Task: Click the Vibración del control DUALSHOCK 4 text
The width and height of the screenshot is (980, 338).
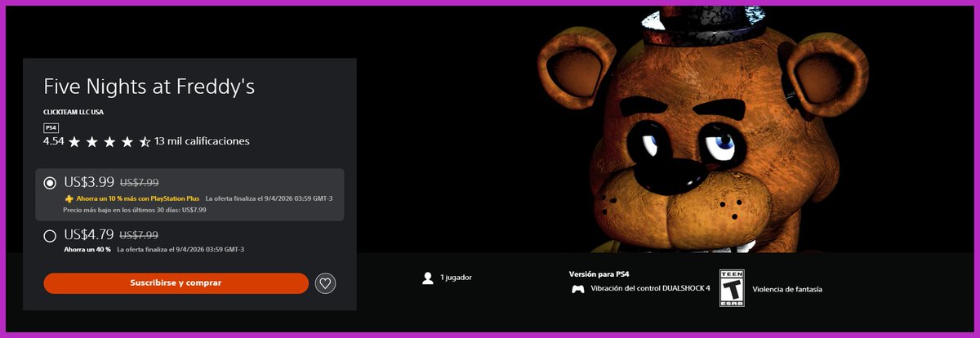Action: (x=650, y=288)
